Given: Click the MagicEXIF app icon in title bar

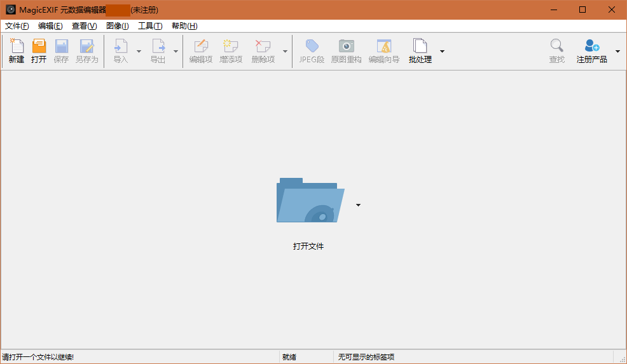Looking at the screenshot, I should [11, 10].
